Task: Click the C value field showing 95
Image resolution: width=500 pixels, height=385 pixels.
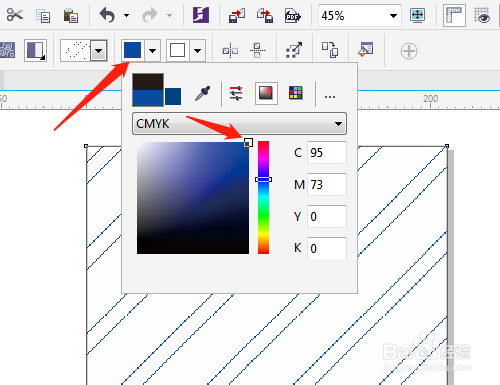Action: 327,153
